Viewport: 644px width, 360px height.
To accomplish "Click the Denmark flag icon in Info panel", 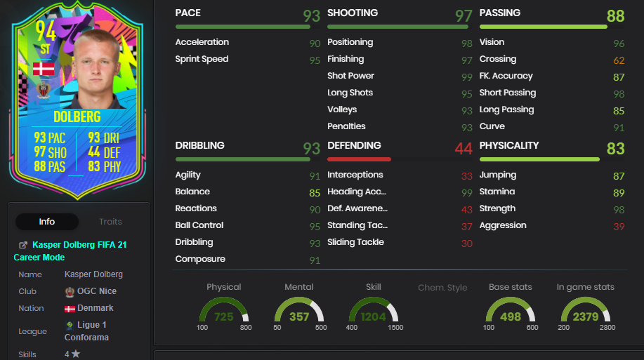I will (x=70, y=309).
